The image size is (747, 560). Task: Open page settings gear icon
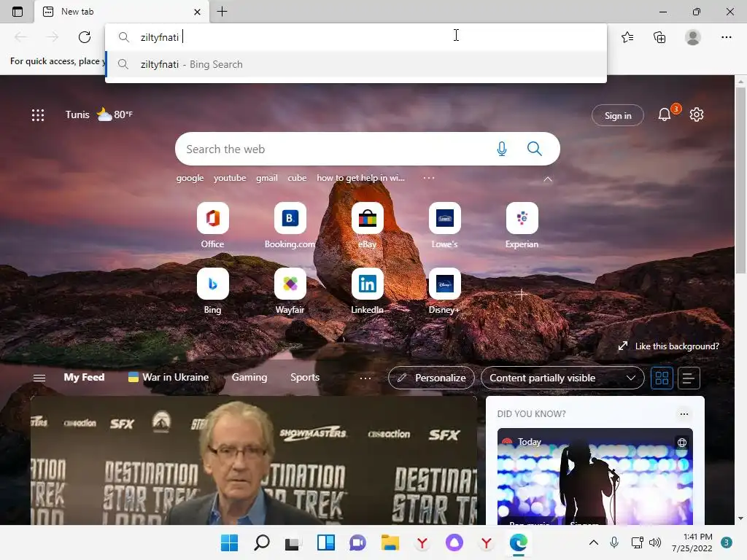pyautogui.click(x=697, y=114)
